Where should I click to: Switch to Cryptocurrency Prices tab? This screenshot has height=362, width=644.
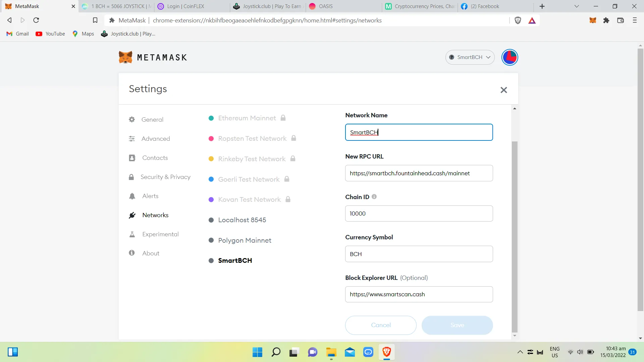(420, 6)
